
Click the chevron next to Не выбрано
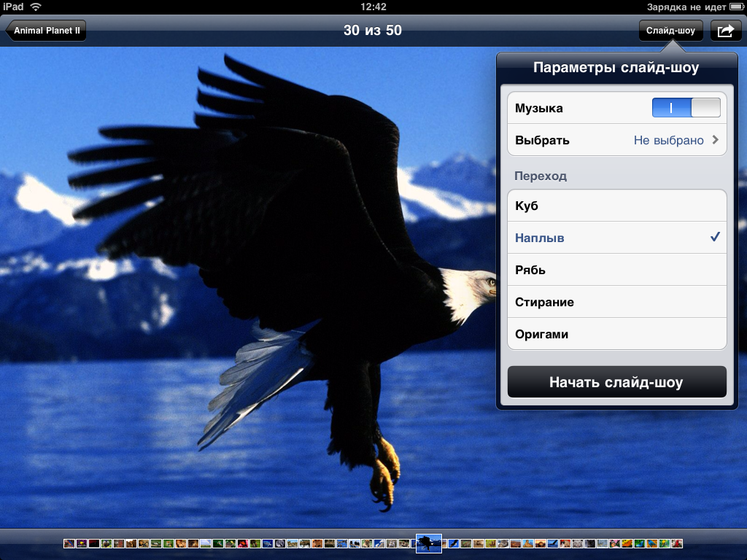tap(716, 140)
